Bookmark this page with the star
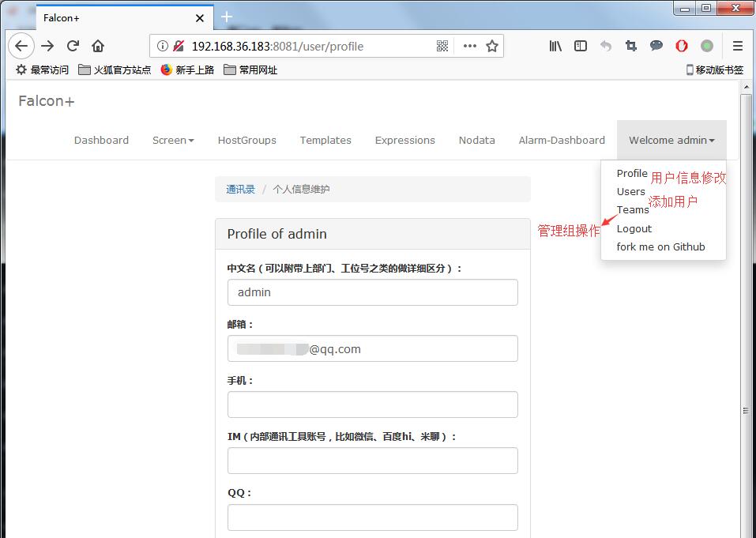 [x=491, y=46]
